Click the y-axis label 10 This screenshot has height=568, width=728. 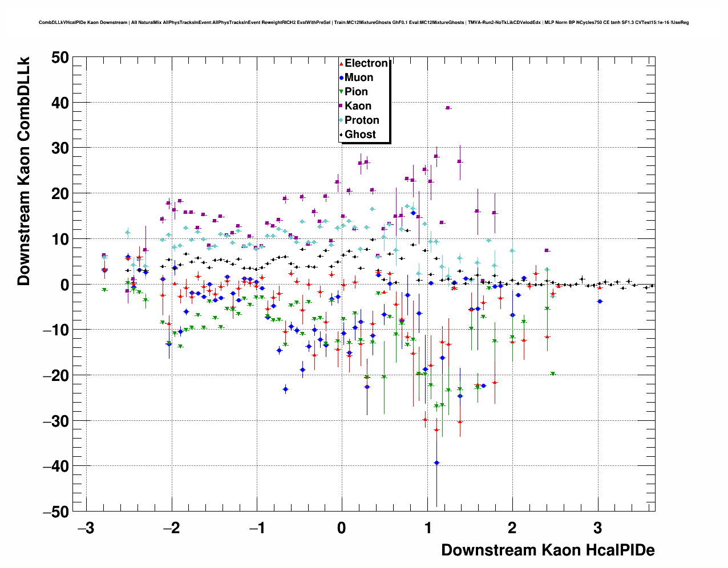(x=59, y=239)
